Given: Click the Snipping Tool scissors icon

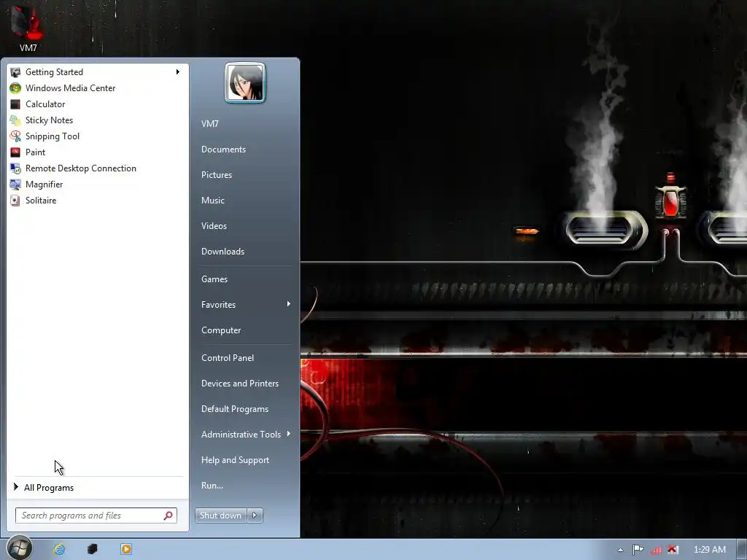Looking at the screenshot, I should (x=15, y=136).
